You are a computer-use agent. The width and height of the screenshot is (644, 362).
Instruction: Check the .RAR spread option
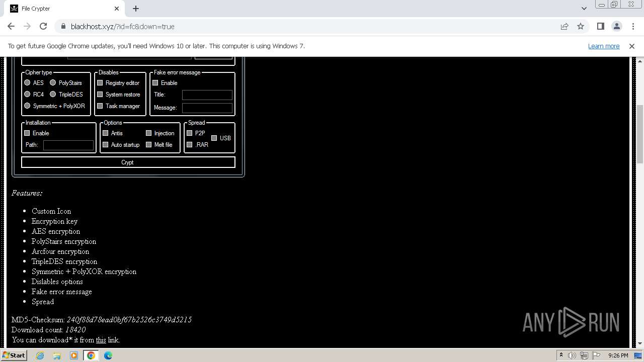coord(189,144)
